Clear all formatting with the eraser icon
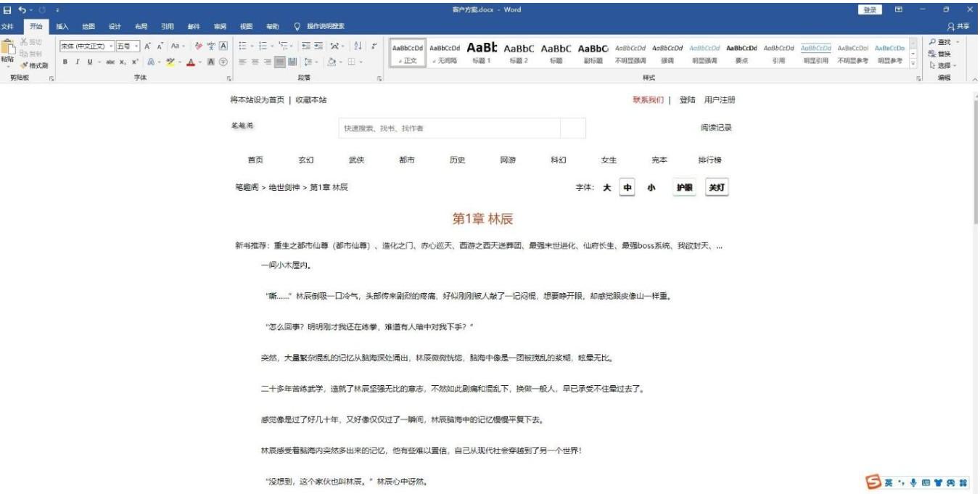This screenshot has width=980, height=494. [x=198, y=46]
